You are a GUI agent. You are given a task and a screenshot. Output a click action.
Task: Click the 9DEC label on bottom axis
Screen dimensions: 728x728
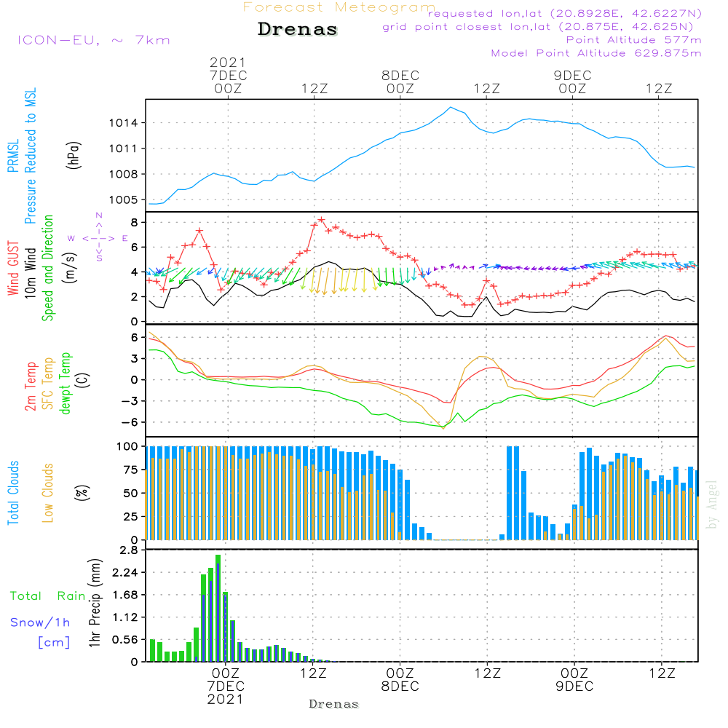[x=574, y=686]
